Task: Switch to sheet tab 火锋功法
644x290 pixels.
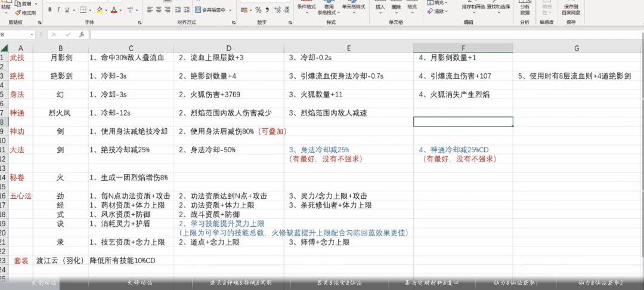Action: 139,283
